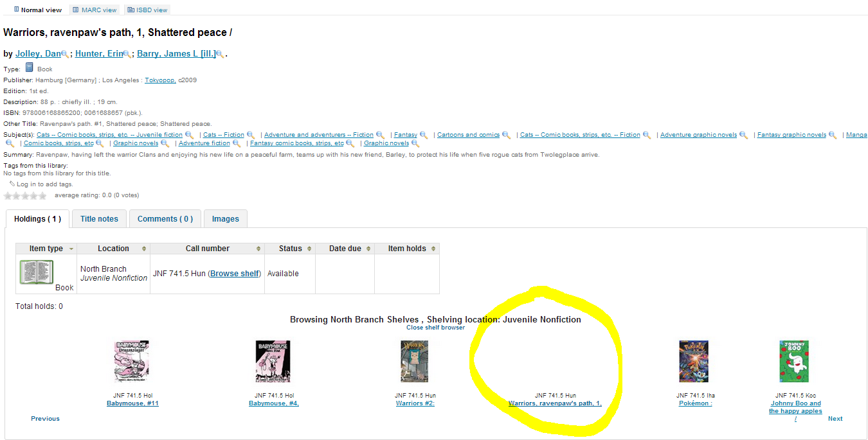Switch to MARC view tab

[95, 10]
